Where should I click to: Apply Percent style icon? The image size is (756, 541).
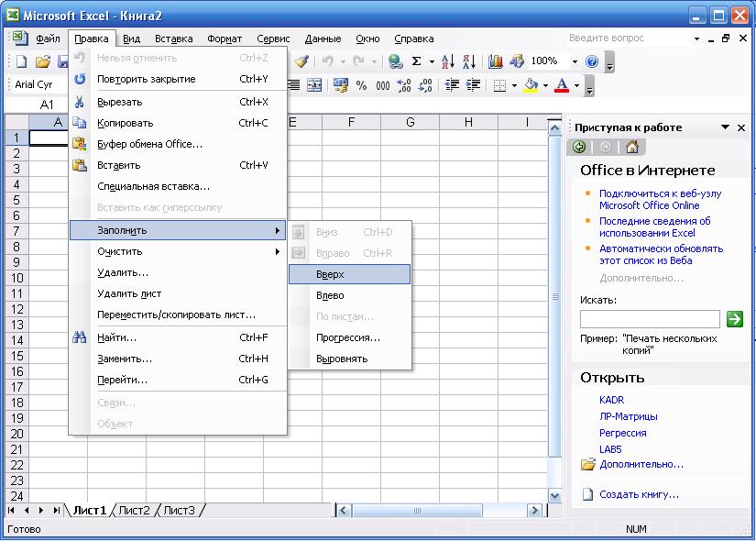362,86
